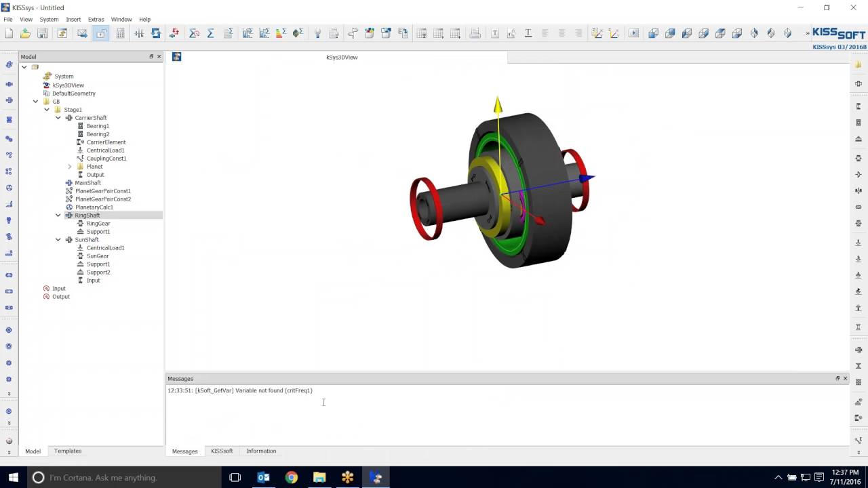Screen dimensions: 868x488
Task: Close the Messages panel
Action: (x=845, y=378)
